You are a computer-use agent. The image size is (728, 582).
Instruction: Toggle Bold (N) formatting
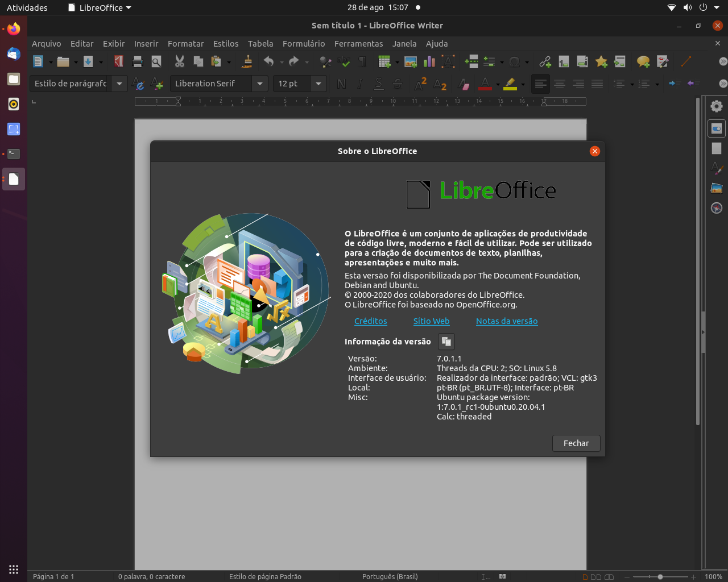341,84
